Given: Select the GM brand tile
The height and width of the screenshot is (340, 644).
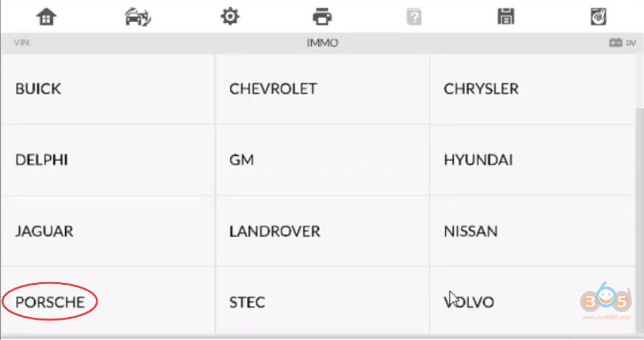Looking at the screenshot, I should tap(322, 160).
